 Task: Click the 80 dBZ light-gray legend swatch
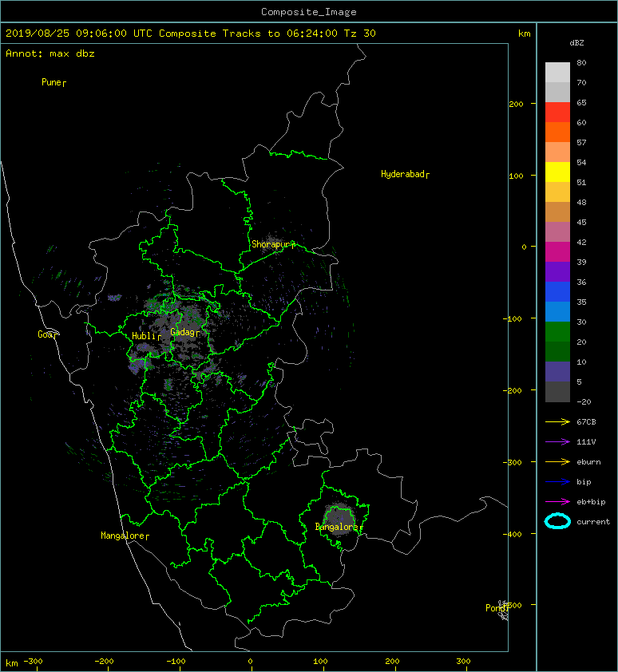(557, 73)
